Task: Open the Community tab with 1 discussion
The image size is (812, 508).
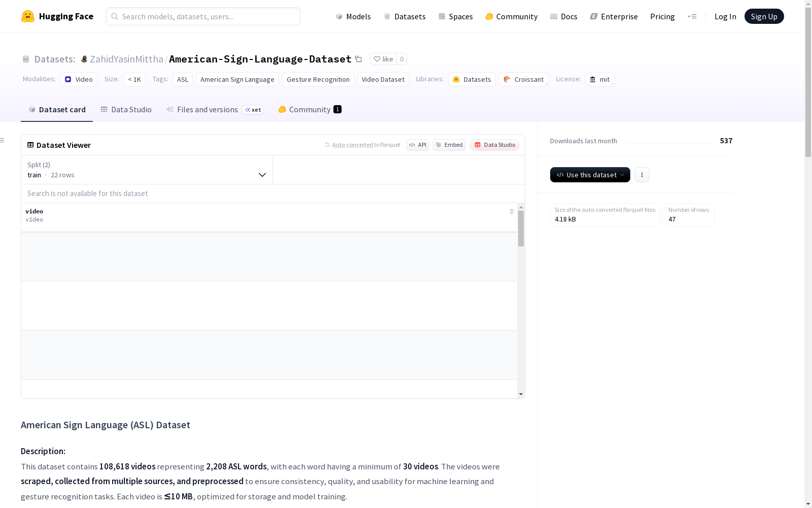Action: tap(310, 110)
